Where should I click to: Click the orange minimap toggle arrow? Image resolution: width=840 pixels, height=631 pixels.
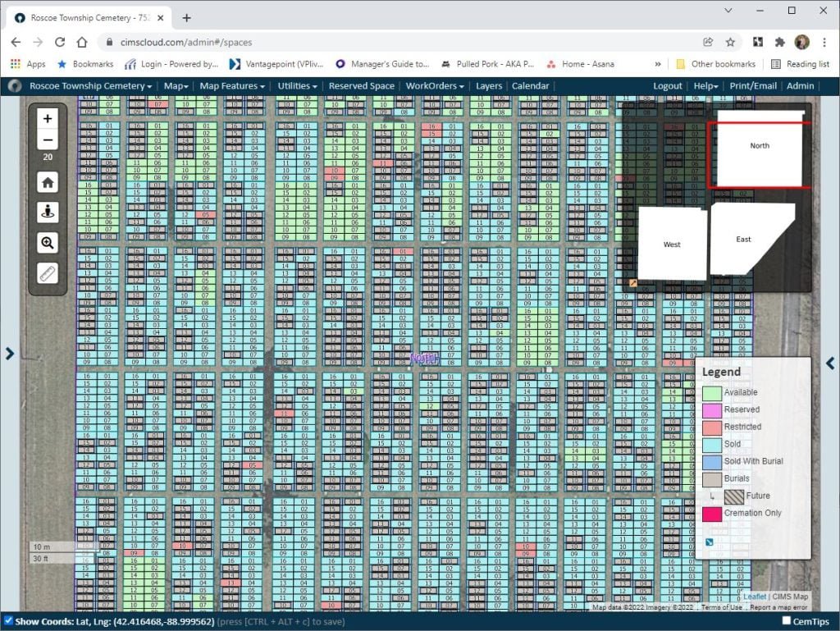click(633, 283)
